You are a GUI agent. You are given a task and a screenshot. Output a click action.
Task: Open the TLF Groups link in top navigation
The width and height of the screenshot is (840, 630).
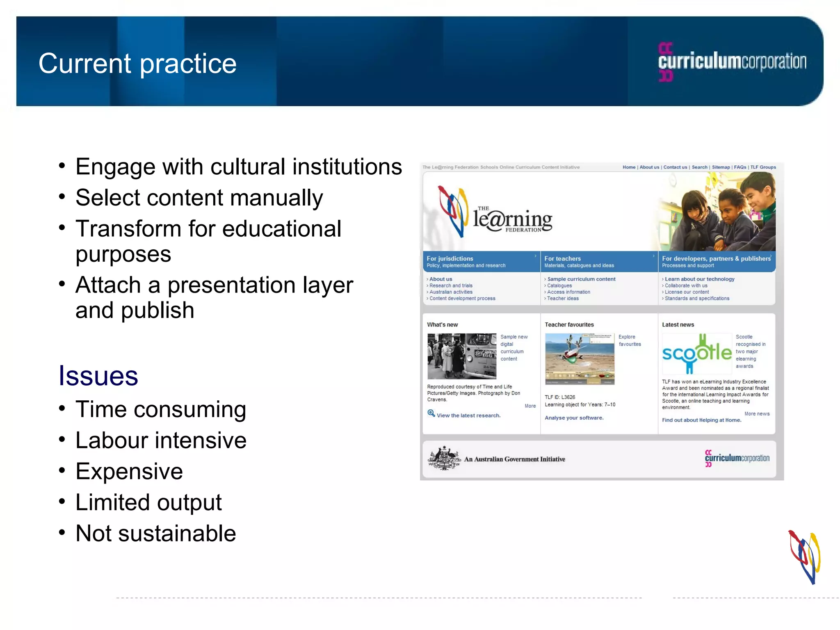click(x=763, y=167)
